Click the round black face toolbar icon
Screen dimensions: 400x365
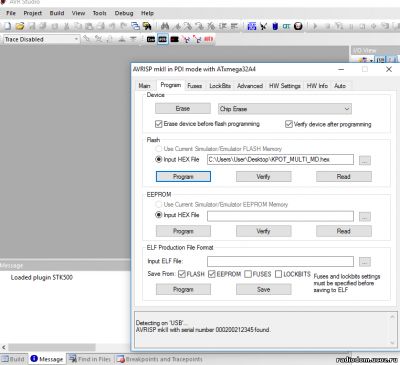tap(298, 26)
